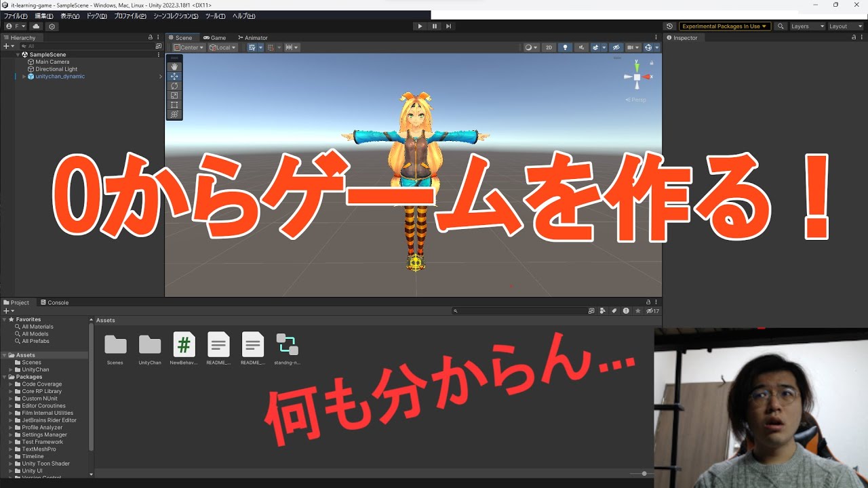Toggle orientation gizmo rotation lock
The image size is (868, 488).
click(x=652, y=62)
